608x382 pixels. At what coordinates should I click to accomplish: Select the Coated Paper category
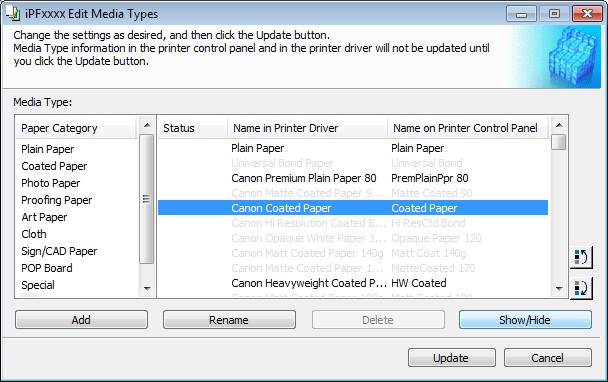click(54, 166)
